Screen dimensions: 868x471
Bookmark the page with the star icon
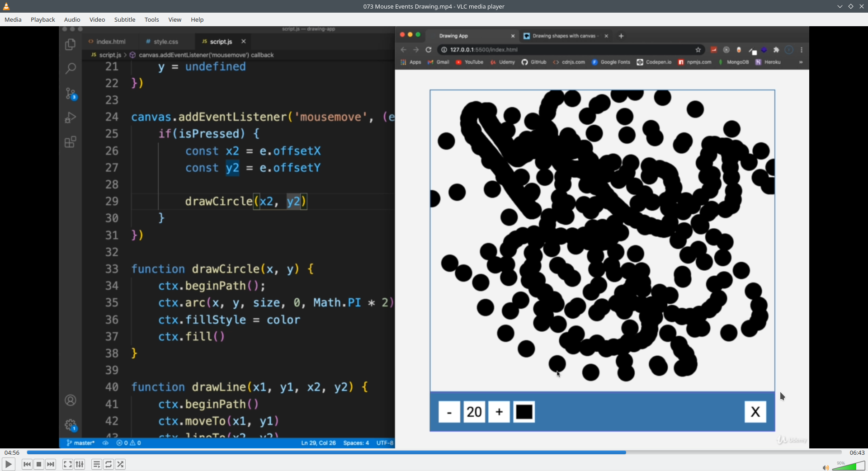click(x=698, y=50)
